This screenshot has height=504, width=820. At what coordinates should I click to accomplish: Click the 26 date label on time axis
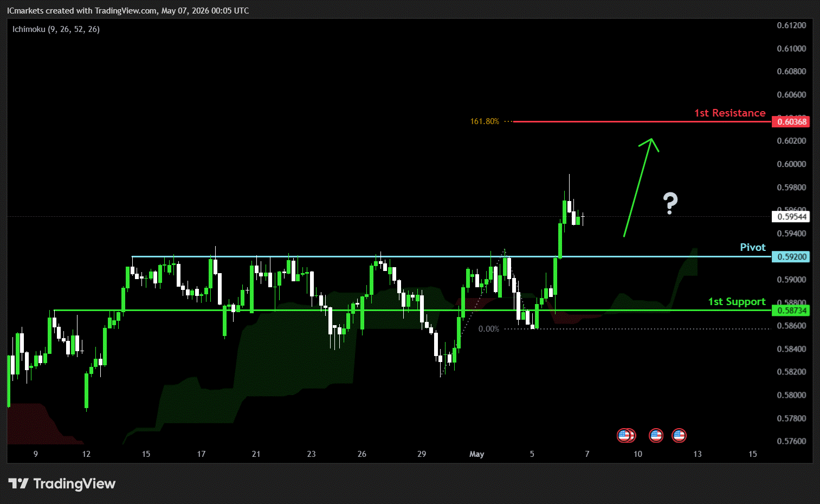point(362,454)
